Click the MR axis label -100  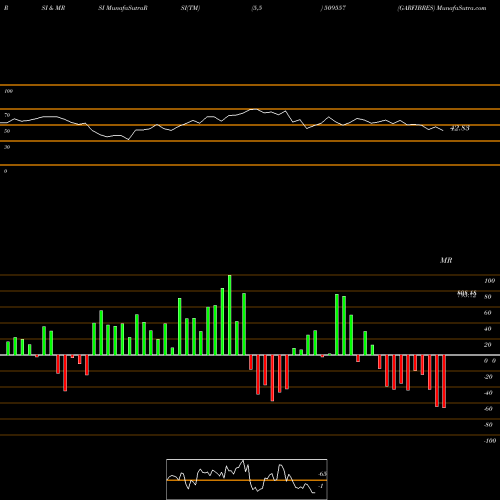[490, 441]
